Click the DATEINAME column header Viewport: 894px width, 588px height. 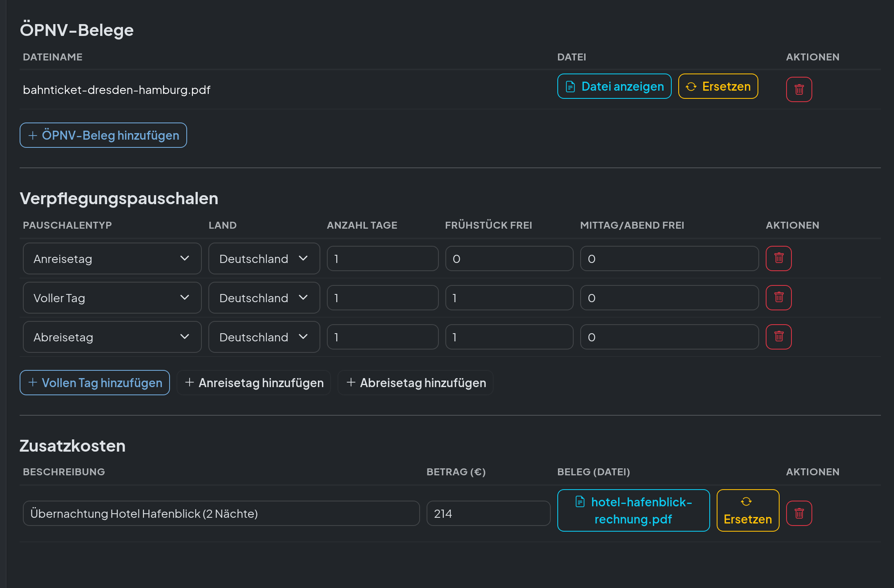(53, 57)
